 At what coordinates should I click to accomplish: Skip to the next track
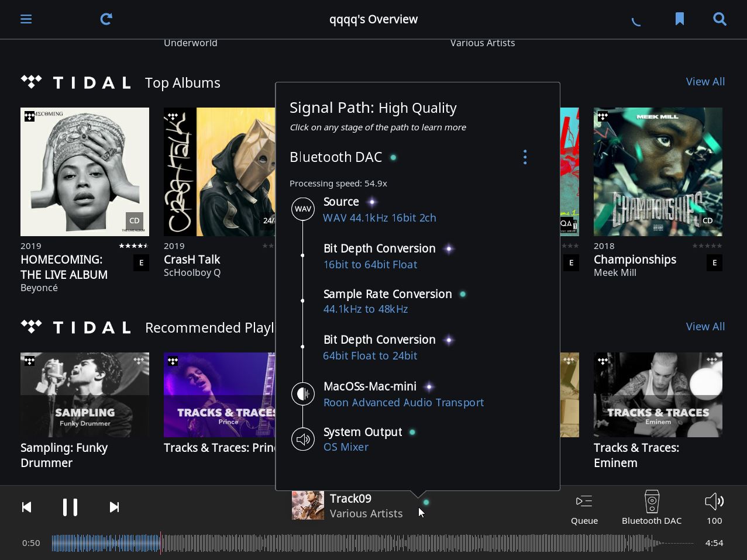coord(115,507)
